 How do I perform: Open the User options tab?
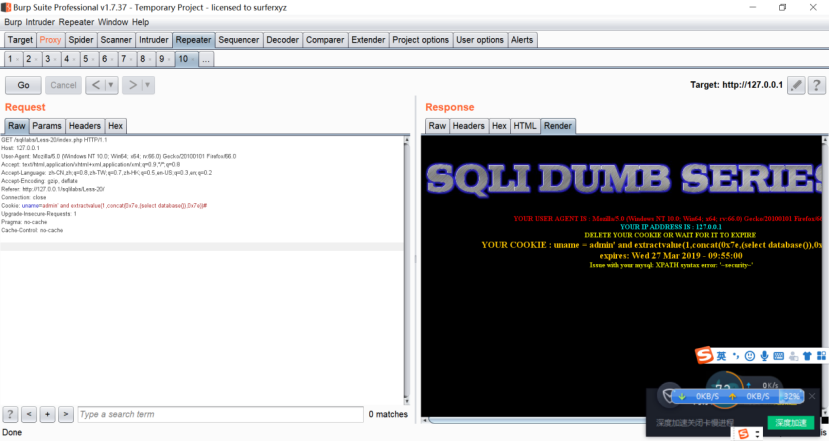[480, 40]
